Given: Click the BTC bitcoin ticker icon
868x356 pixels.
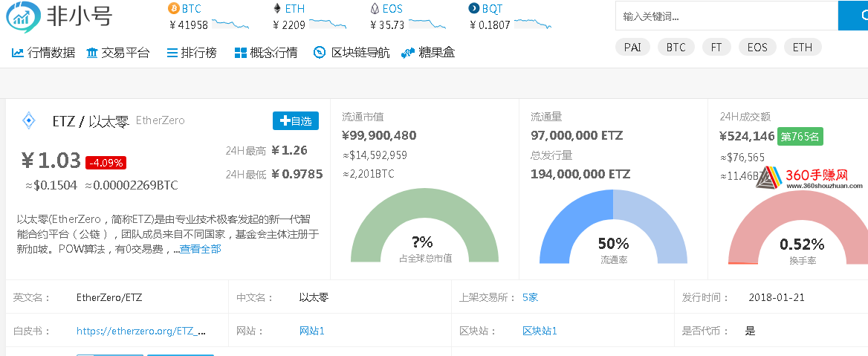Looking at the screenshot, I should (174, 8).
